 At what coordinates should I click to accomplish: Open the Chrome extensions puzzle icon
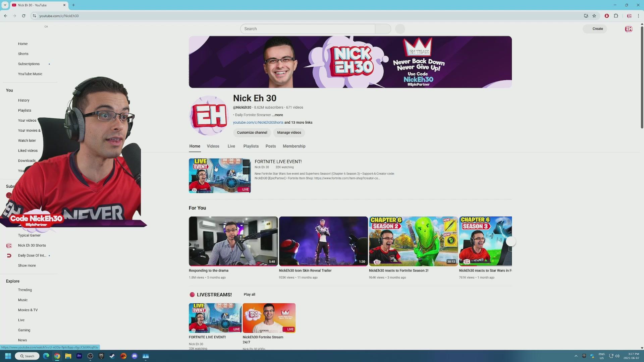pyautogui.click(x=616, y=16)
